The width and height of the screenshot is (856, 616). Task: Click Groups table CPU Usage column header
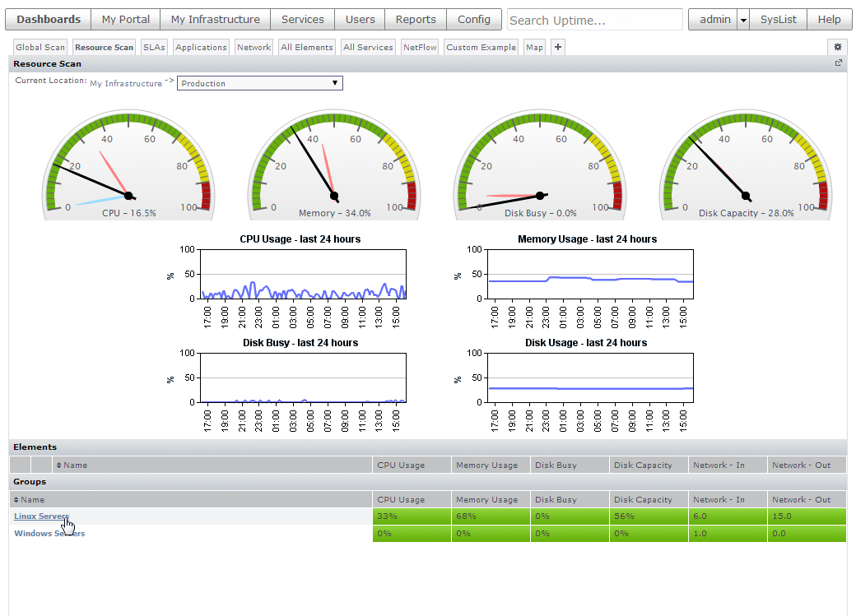point(412,500)
